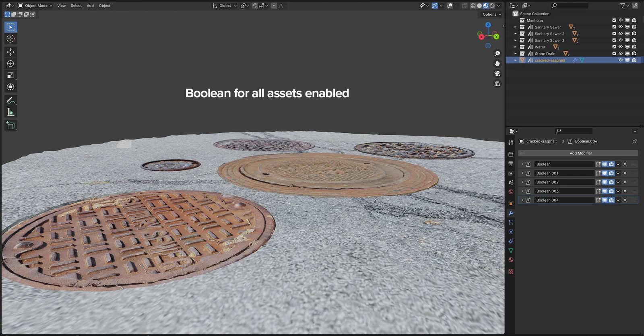Open the Object Data properties tab

pyautogui.click(x=511, y=250)
